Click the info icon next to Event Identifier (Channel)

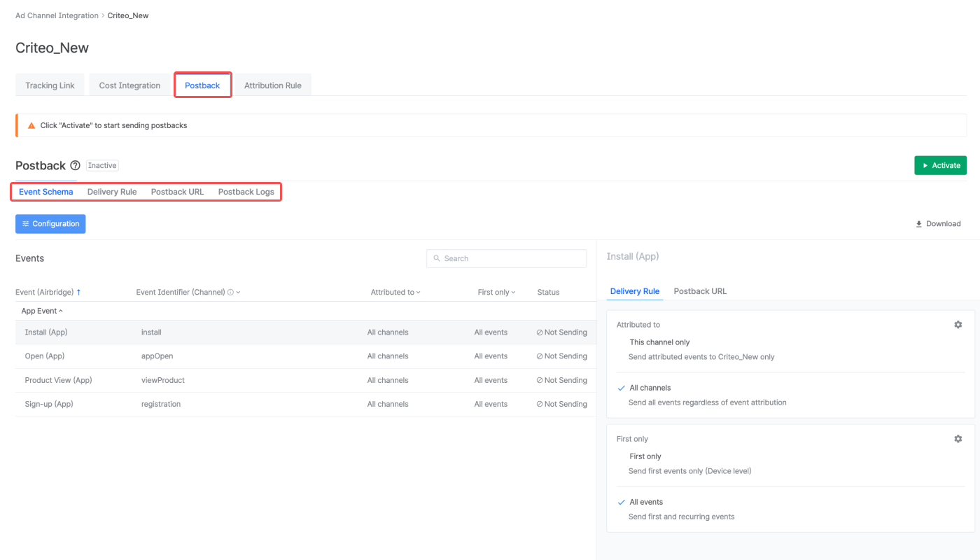230,293
